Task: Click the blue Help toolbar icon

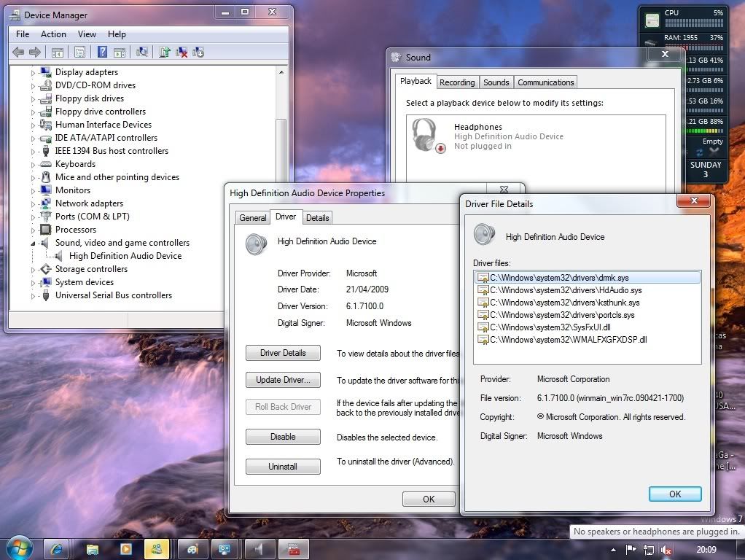Action: tap(102, 52)
